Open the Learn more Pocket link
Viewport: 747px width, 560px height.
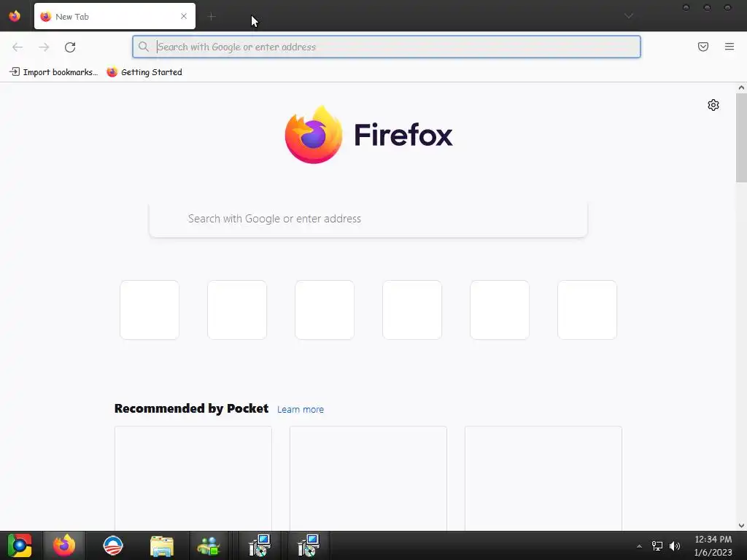301,410
